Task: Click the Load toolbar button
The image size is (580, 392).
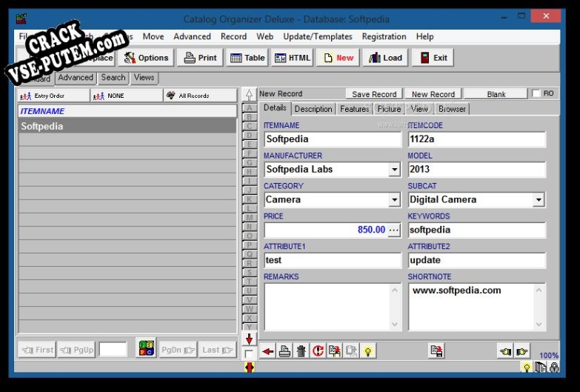Action: tap(385, 58)
